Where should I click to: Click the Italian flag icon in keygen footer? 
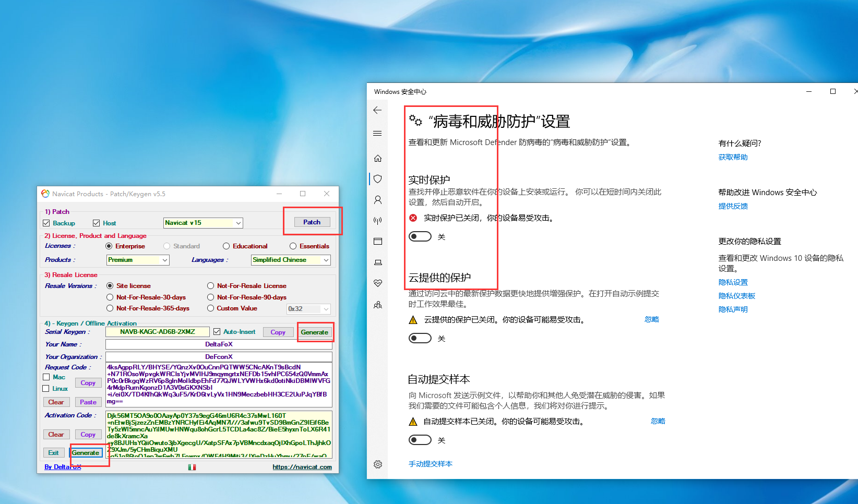(192, 467)
